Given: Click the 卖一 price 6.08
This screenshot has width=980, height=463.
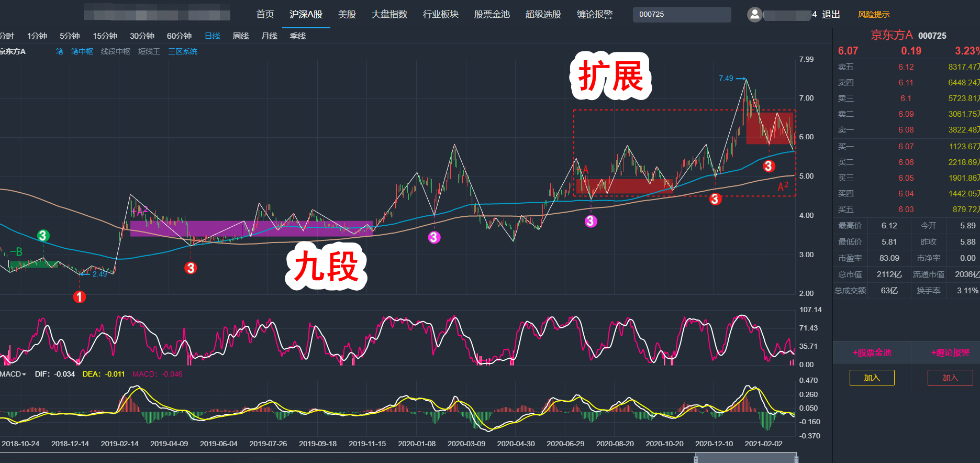Looking at the screenshot, I should click(906, 130).
